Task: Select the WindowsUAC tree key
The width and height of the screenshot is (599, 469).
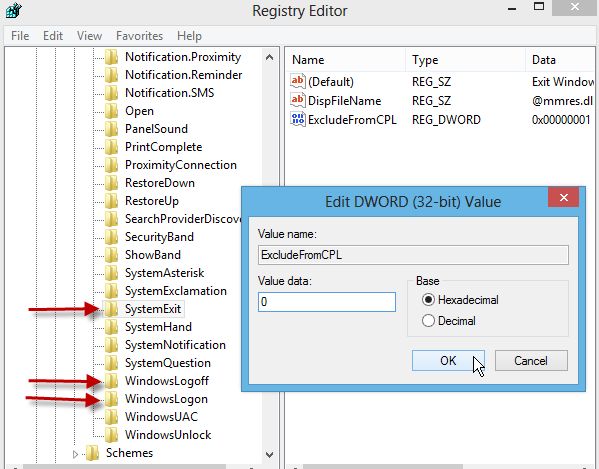Action: tap(161, 416)
